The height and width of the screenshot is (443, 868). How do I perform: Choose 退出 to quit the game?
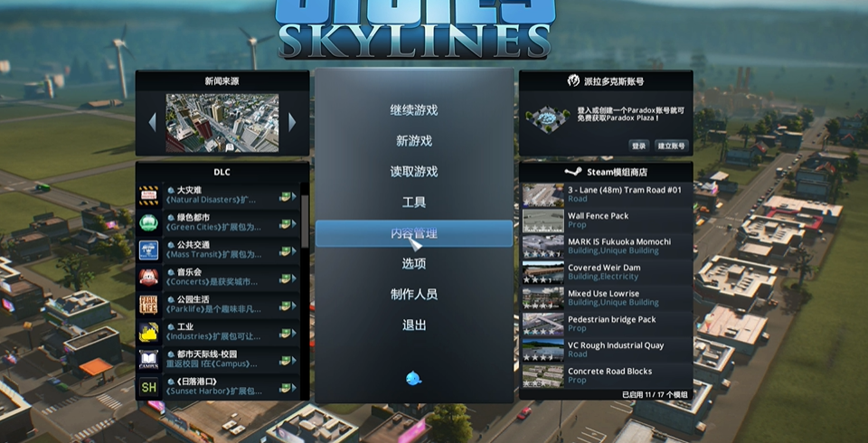click(x=413, y=325)
